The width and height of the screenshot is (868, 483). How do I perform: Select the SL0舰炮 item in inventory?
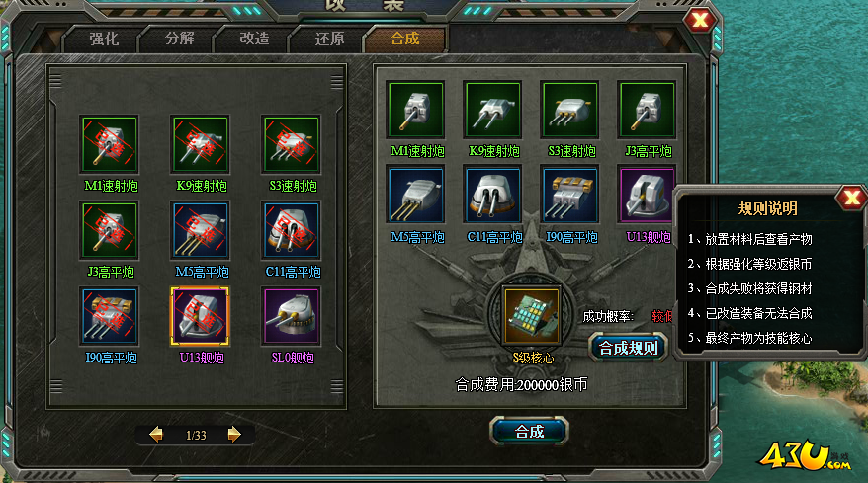tap(292, 316)
